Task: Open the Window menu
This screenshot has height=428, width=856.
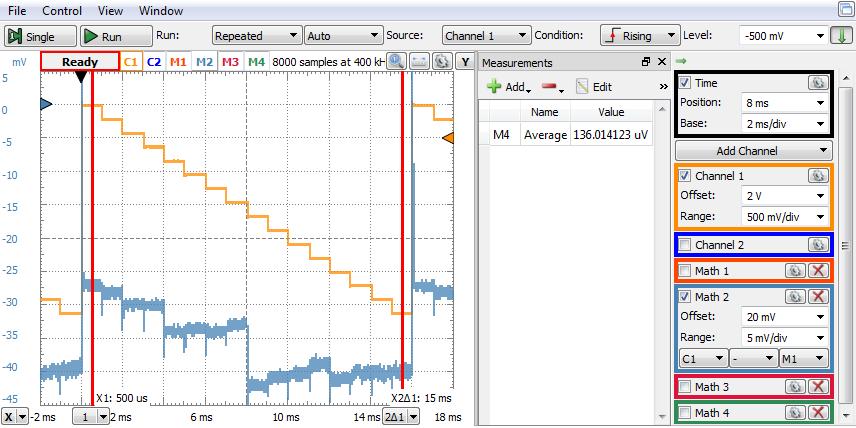Action: [x=160, y=10]
